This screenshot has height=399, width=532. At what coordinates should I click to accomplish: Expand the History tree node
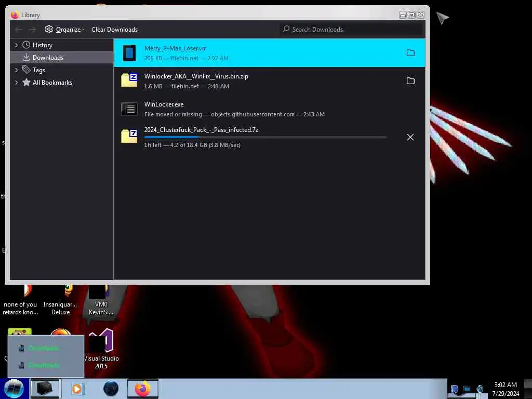[16, 45]
